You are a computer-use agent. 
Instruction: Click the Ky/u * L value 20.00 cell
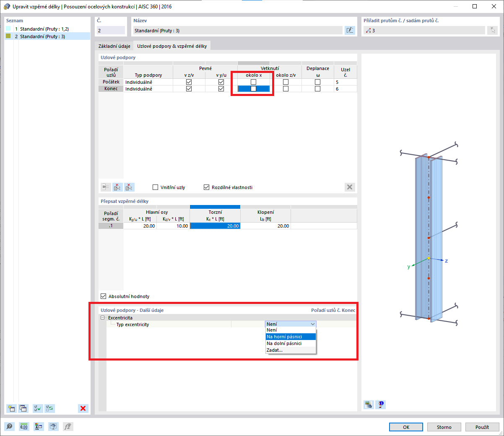(x=140, y=226)
